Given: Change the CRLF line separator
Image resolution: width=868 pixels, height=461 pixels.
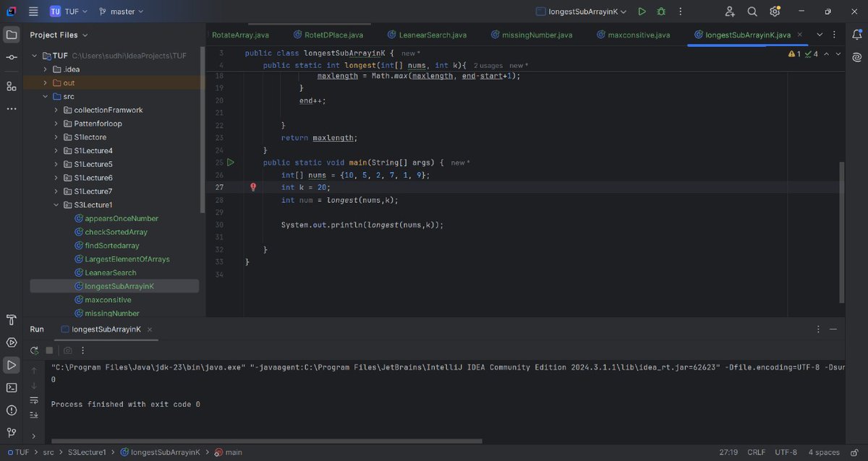Looking at the screenshot, I should coord(756,452).
